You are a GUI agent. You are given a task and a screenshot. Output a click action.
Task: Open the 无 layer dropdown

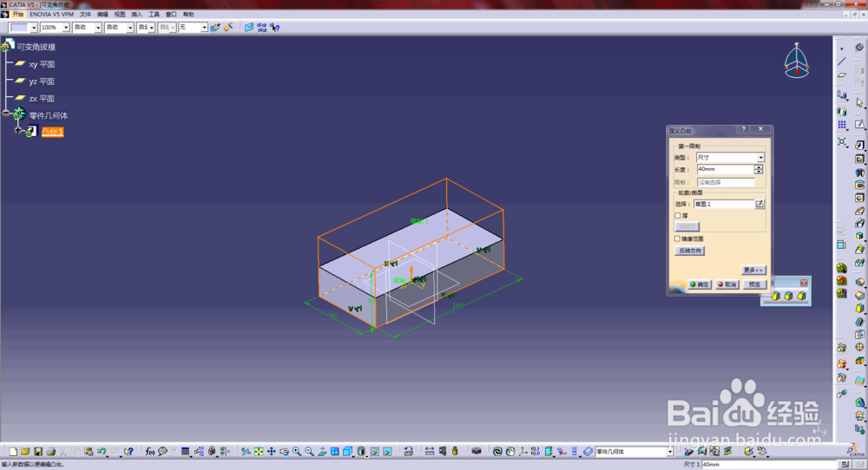(204, 27)
